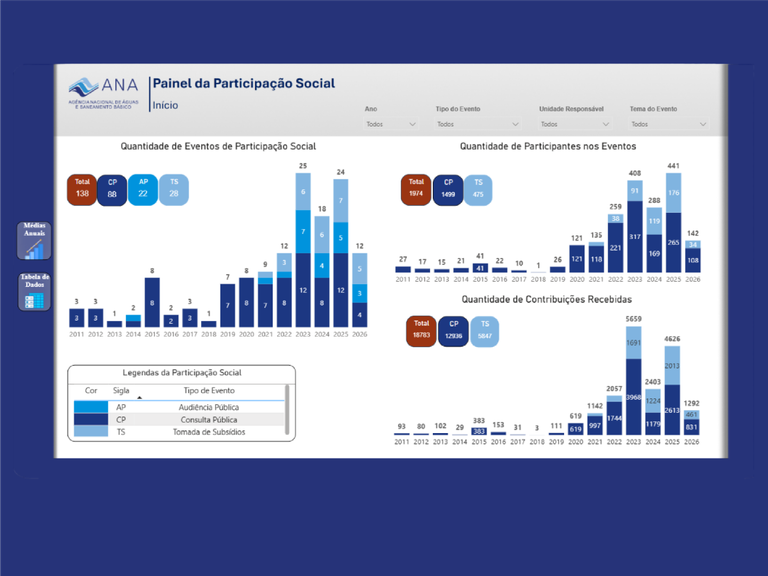Viewport: 768px width, 576px height.
Task: Select the AP light-blue color swatch
Action: pos(91,407)
